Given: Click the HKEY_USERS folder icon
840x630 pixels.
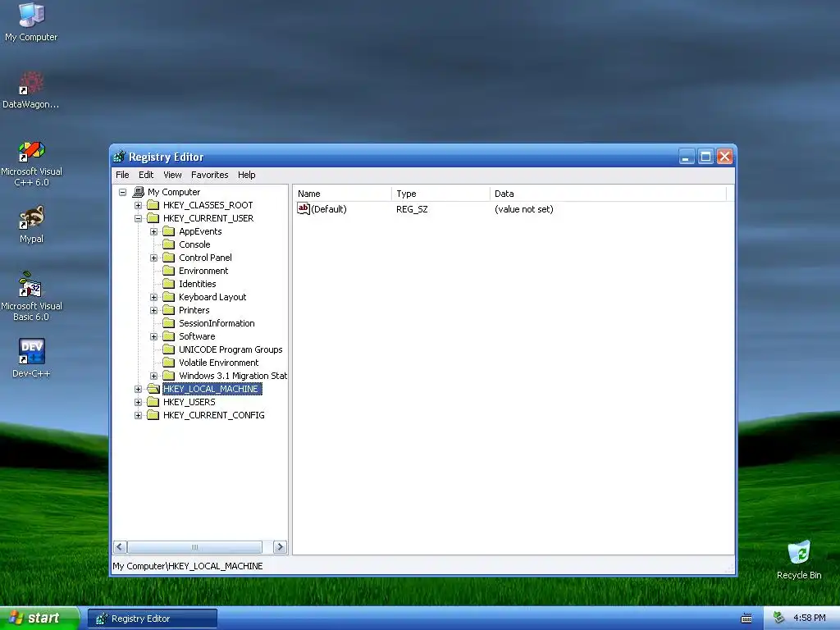Looking at the screenshot, I should tap(153, 402).
